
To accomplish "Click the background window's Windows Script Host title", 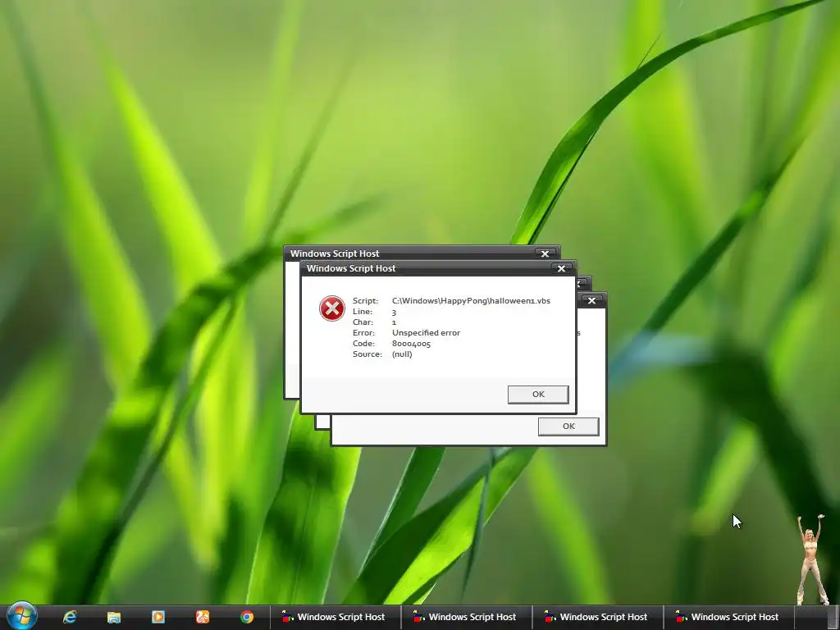I will [x=335, y=253].
